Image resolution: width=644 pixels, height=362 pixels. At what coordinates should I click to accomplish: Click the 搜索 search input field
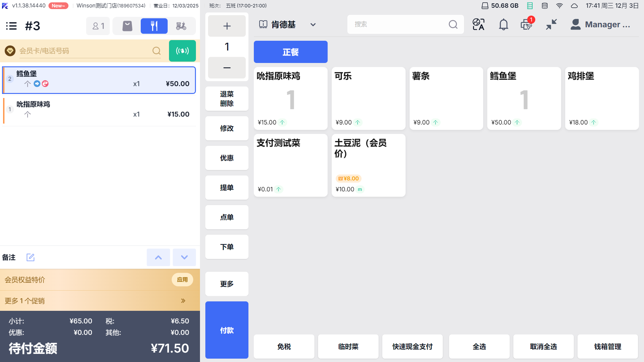pyautogui.click(x=399, y=24)
